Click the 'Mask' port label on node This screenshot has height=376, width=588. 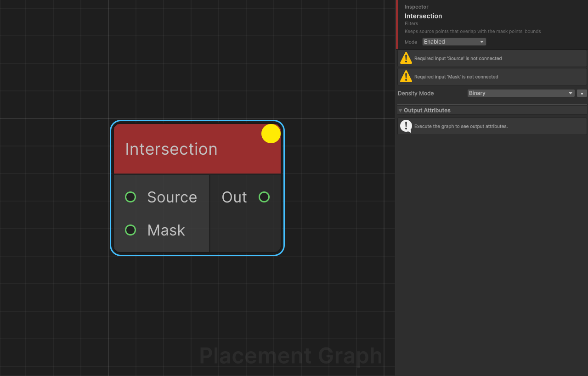166,230
